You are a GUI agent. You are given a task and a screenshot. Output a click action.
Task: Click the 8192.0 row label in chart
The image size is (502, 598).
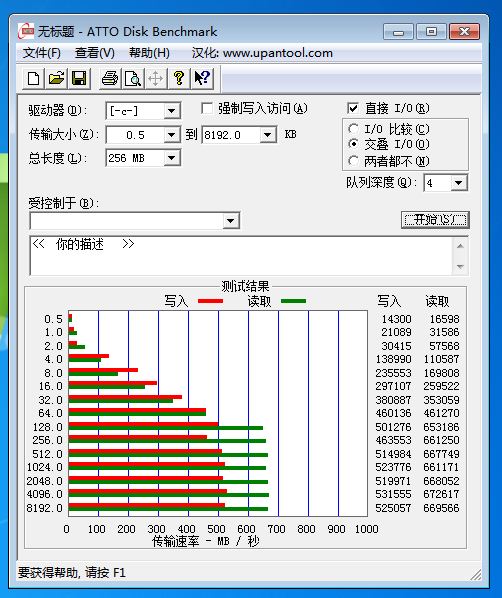(45, 508)
